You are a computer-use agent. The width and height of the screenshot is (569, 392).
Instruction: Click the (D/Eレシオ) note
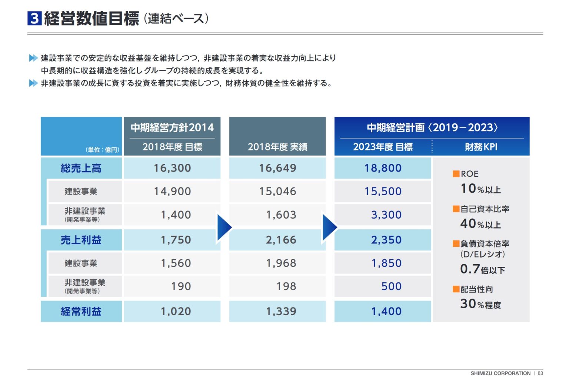point(482,255)
